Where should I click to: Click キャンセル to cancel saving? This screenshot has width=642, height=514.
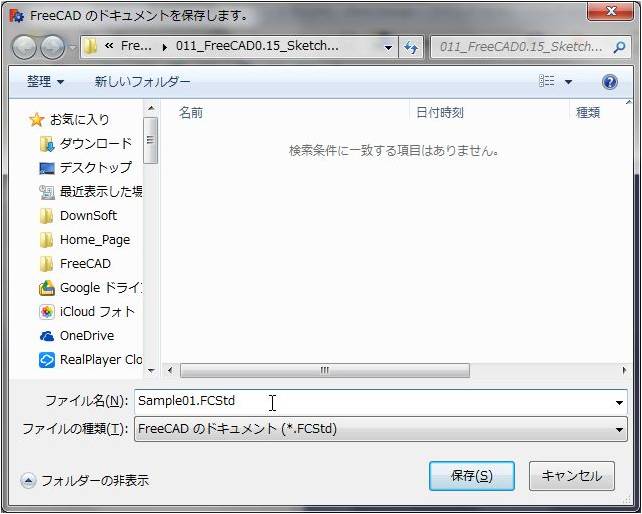(x=572, y=476)
